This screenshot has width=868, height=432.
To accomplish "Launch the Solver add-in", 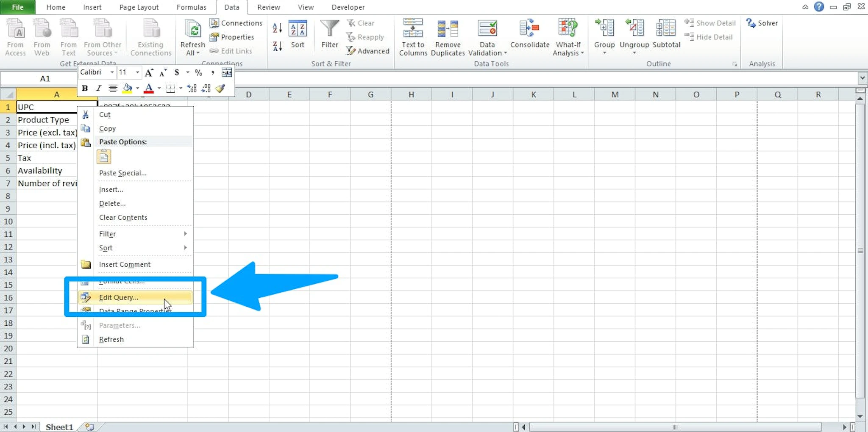I will click(762, 23).
